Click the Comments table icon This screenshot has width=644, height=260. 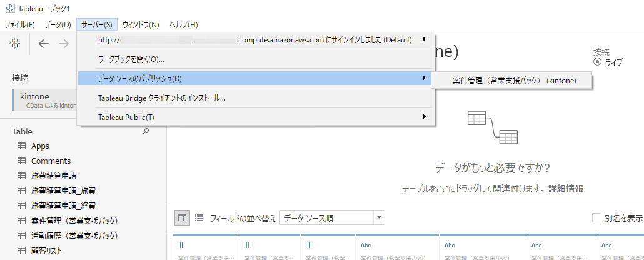(x=22, y=161)
